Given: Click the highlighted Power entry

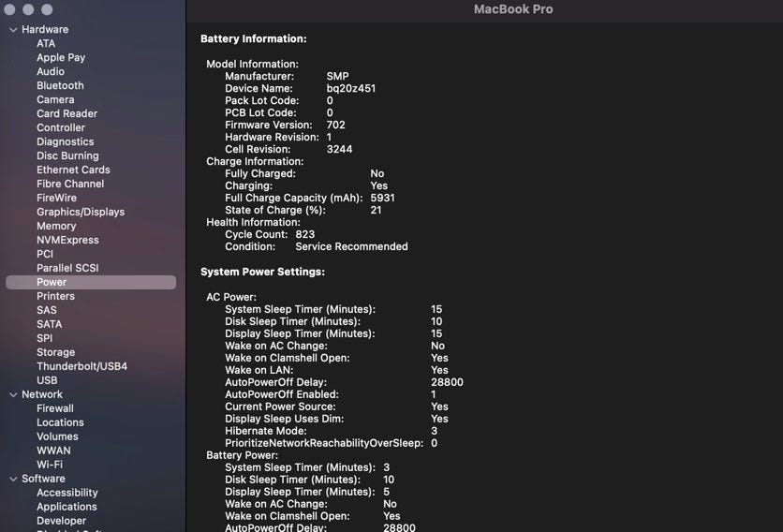Looking at the screenshot, I should click(x=91, y=282).
